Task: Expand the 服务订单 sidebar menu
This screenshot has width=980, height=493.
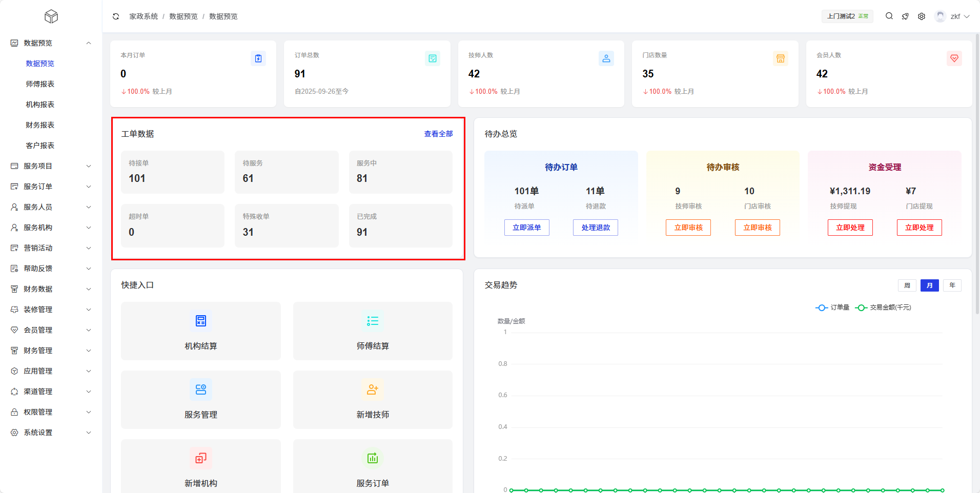Action: (x=51, y=187)
